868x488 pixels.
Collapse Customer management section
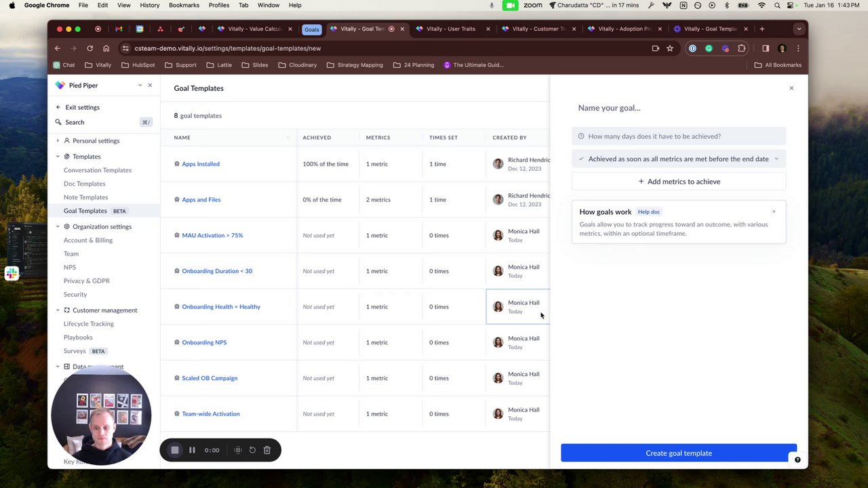58,310
